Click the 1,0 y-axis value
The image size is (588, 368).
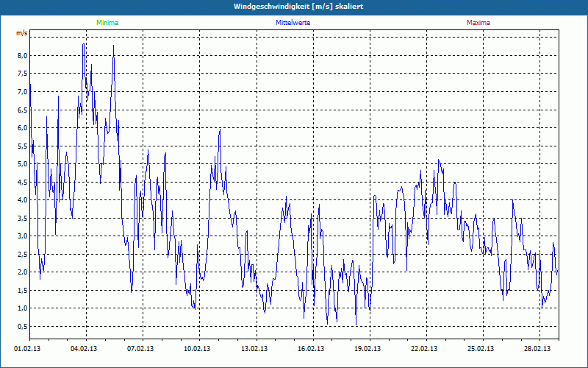click(23, 308)
